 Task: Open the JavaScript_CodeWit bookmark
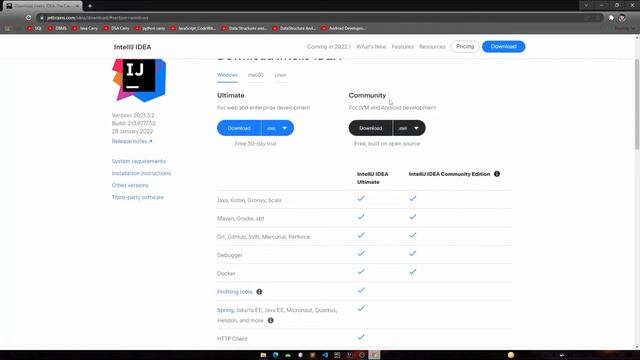[193, 28]
